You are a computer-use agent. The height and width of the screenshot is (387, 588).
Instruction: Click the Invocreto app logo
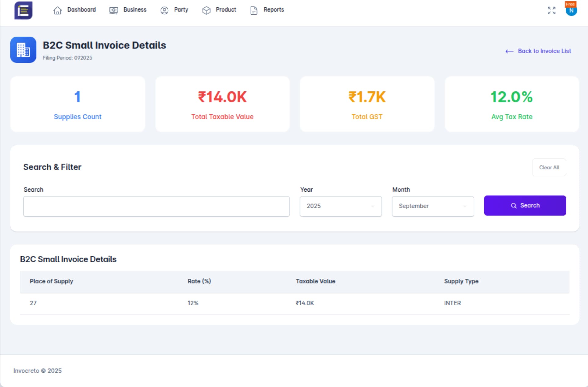[23, 11]
